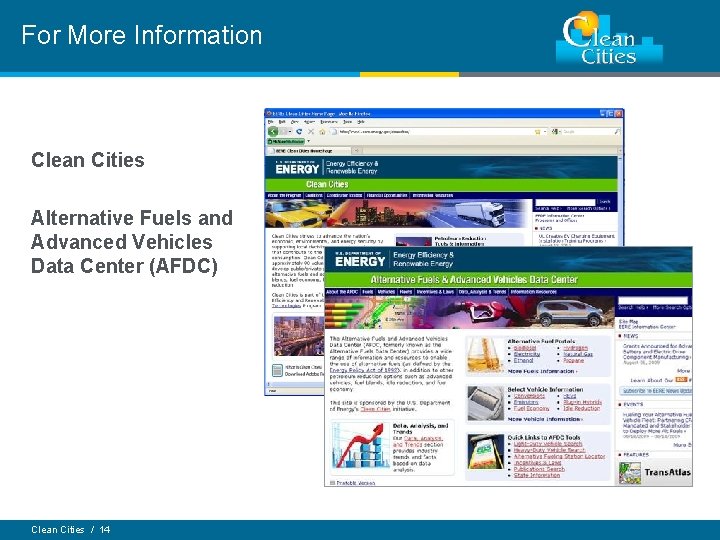Click Search button on Clean Cities page

605,202
